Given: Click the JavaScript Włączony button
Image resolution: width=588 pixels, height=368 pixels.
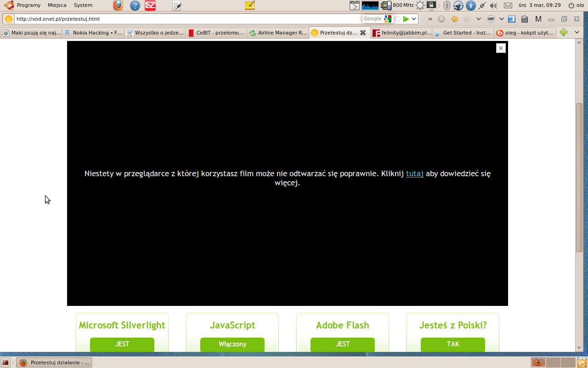Looking at the screenshot, I should 232,345.
